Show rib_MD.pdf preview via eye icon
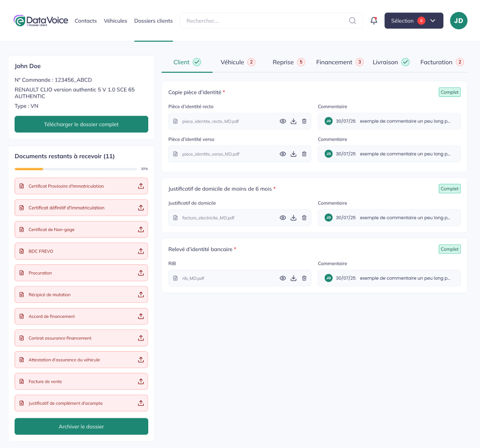Viewport: 480px width, 448px height. pyautogui.click(x=282, y=278)
